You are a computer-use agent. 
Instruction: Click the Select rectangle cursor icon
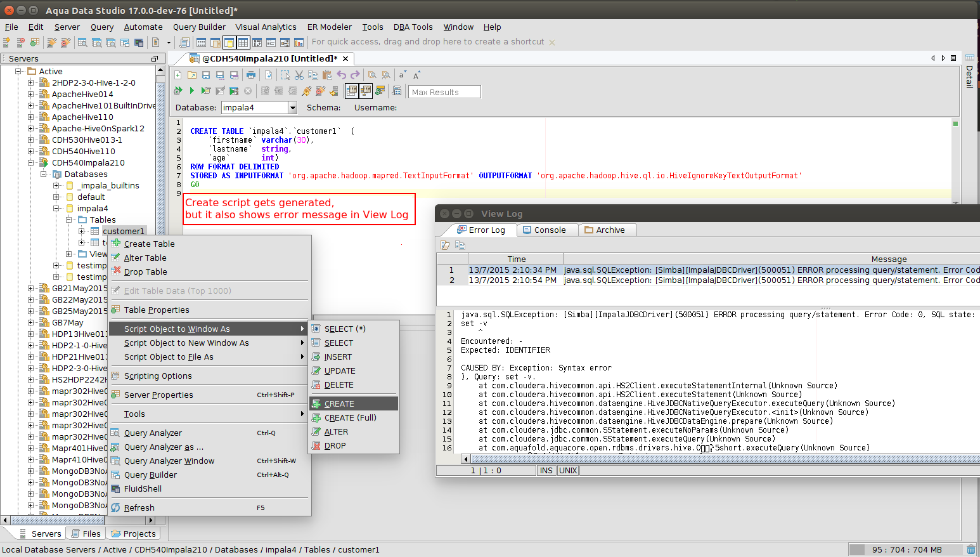[x=285, y=75]
